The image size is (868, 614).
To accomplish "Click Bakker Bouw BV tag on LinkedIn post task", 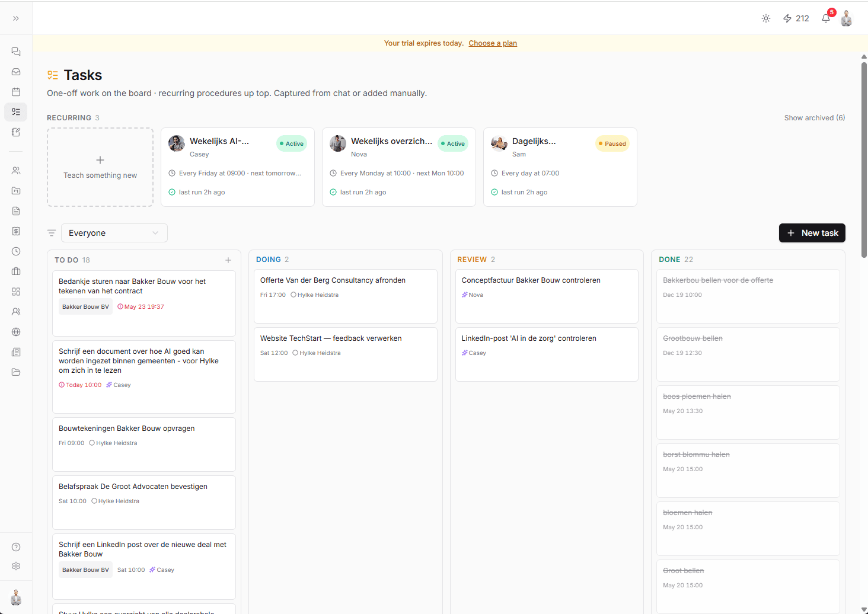I will tap(85, 570).
